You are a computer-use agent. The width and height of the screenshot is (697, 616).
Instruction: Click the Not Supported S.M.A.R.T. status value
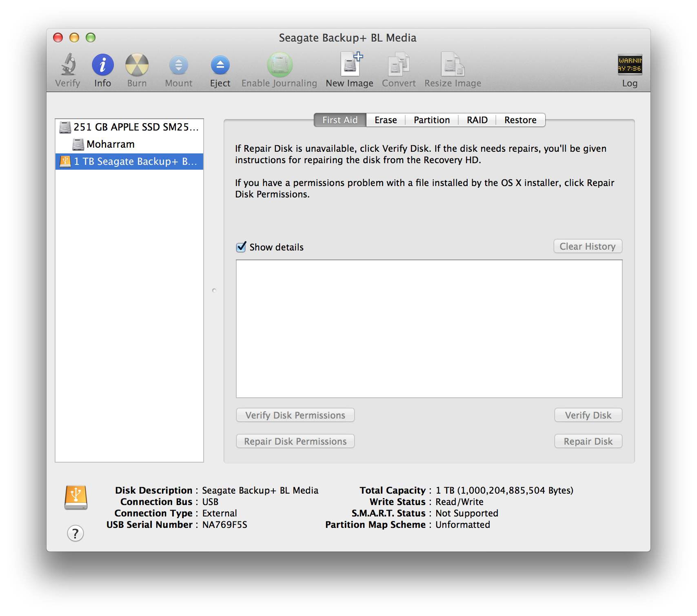tap(467, 513)
